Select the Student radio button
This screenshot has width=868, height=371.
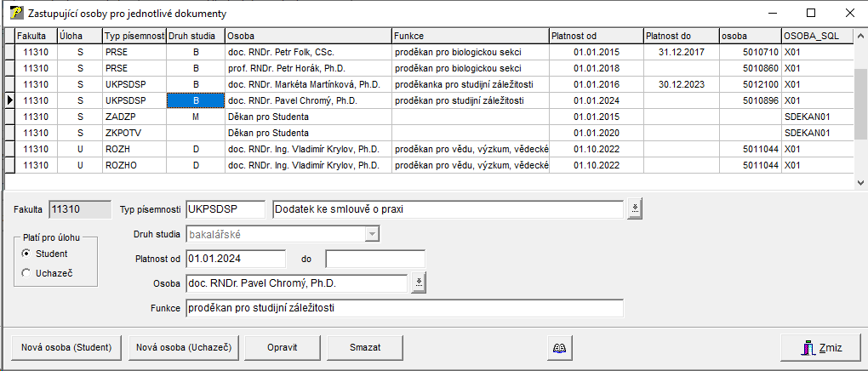tap(26, 254)
